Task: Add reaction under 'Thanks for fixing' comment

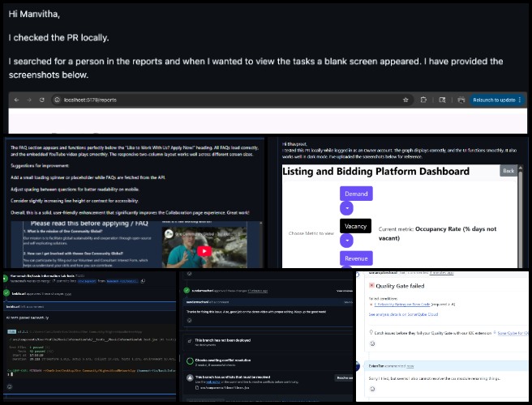Action: [x=189, y=320]
